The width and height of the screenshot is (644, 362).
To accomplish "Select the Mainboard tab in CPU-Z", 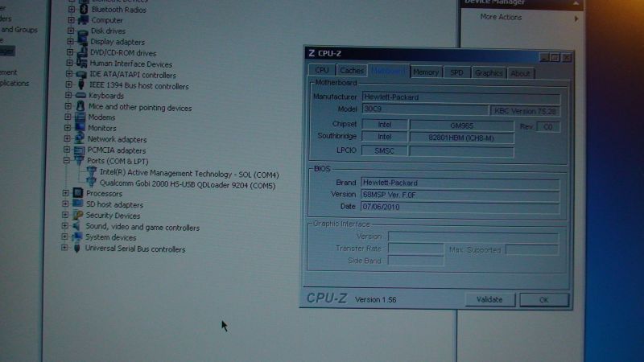I will [388, 71].
